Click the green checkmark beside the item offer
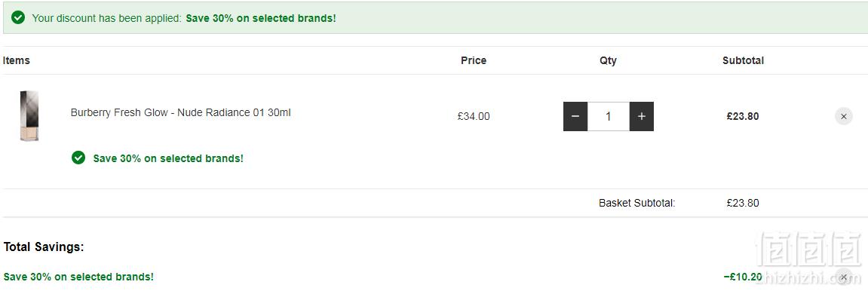868x291 pixels. click(78, 158)
